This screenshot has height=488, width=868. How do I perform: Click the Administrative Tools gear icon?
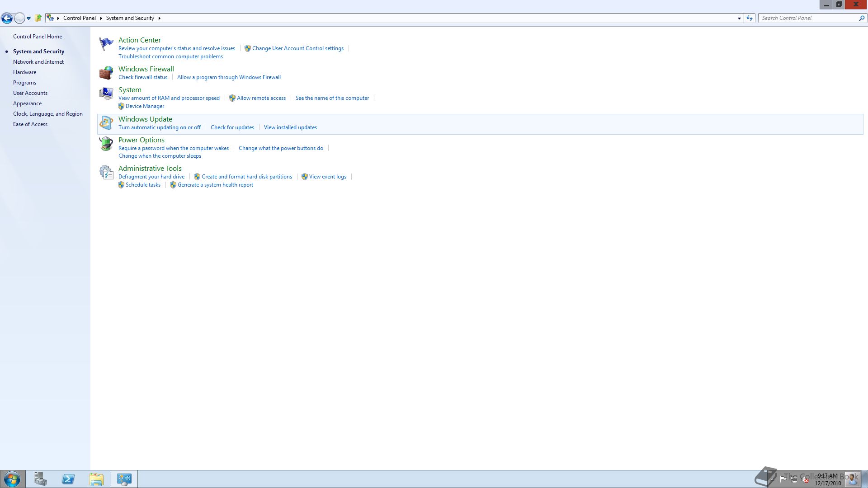tap(106, 172)
